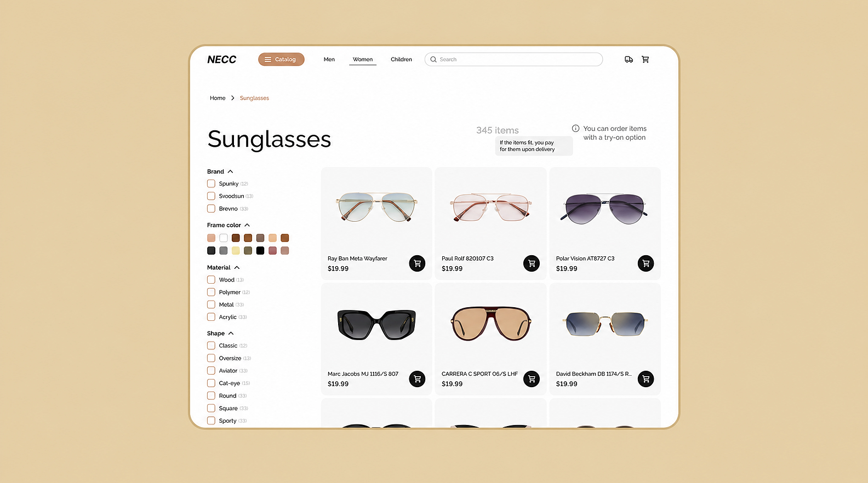Add Paul Rolf 820107 C3 to cart
Image resolution: width=868 pixels, height=483 pixels.
tap(532, 263)
